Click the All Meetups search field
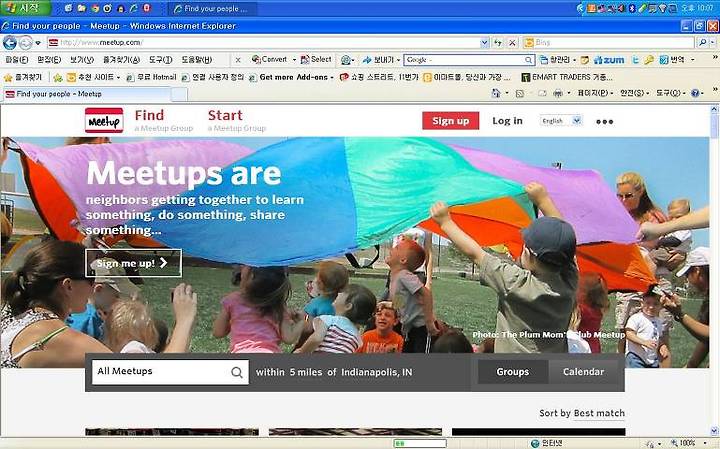The width and height of the screenshot is (720, 449). point(170,372)
